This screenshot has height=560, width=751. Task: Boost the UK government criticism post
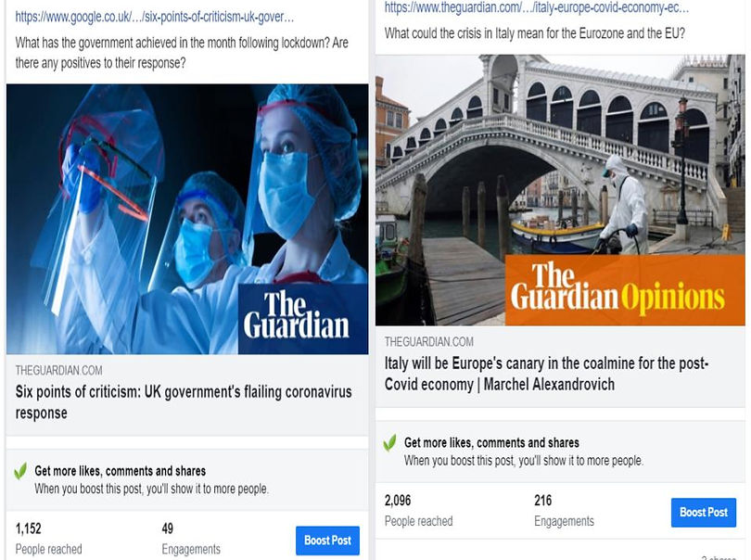pyautogui.click(x=327, y=541)
